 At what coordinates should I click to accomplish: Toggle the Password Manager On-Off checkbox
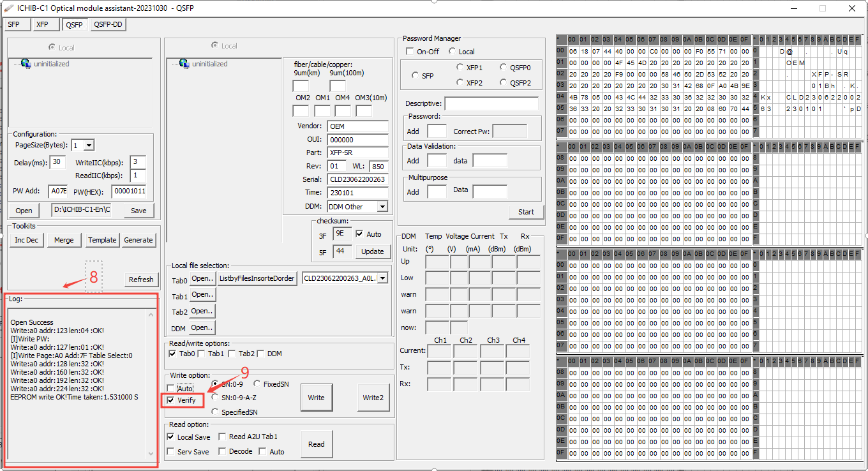pos(410,52)
